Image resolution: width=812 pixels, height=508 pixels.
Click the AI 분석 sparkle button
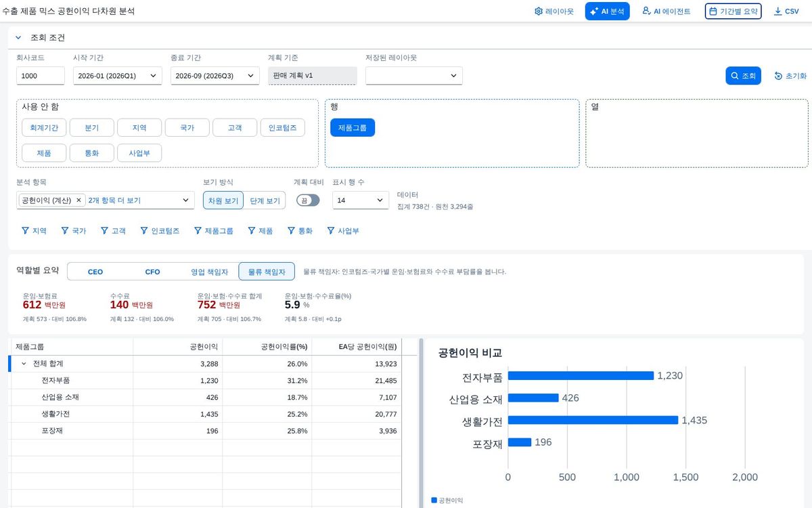coord(608,12)
